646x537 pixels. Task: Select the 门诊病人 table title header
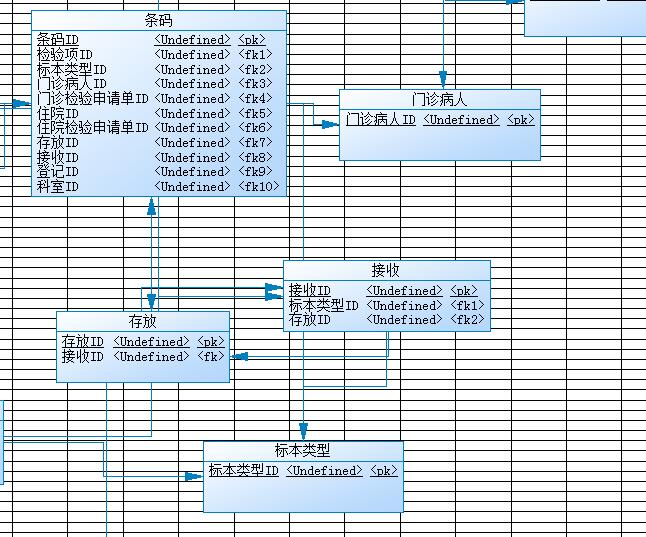440,100
